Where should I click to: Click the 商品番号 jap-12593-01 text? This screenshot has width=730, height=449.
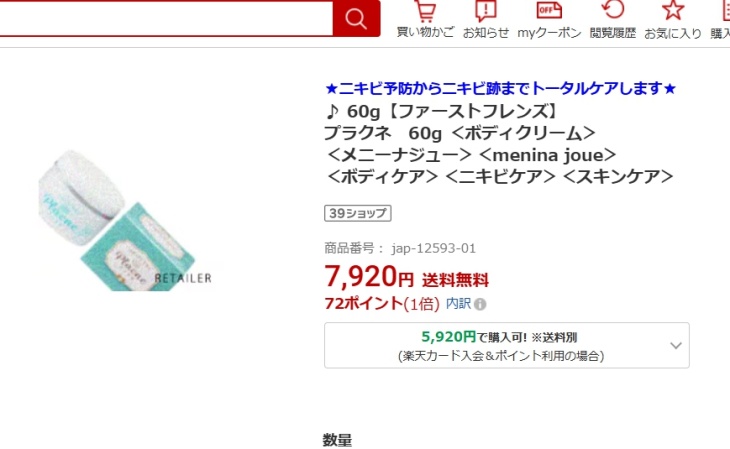[x=400, y=248]
